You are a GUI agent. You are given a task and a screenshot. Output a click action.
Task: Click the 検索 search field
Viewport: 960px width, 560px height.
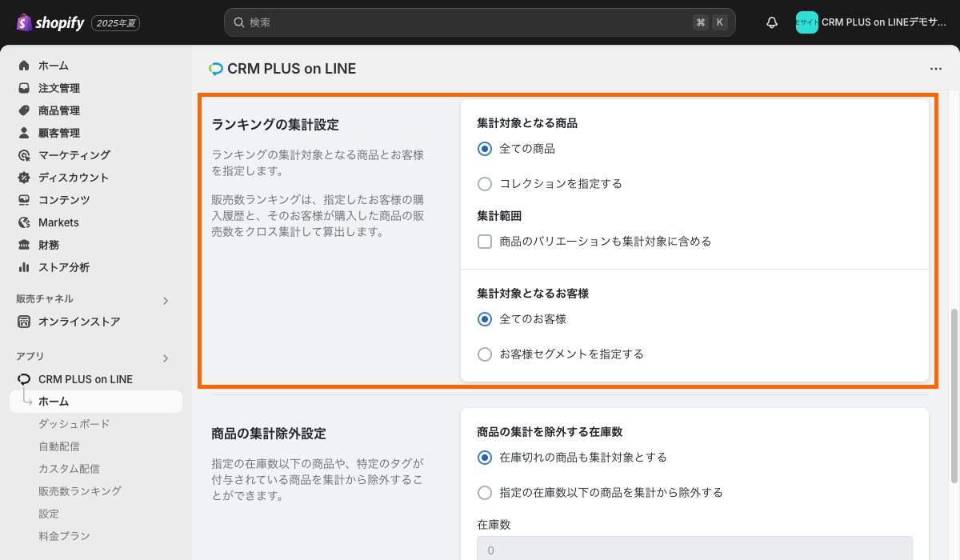tap(480, 22)
